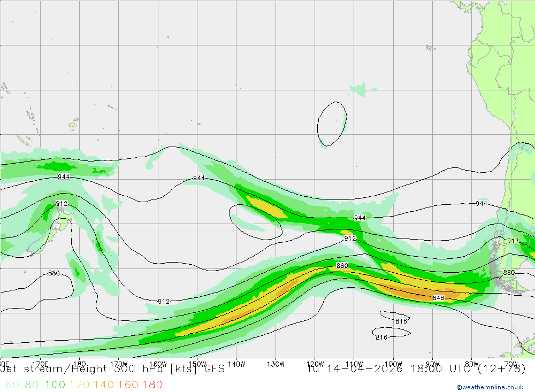Viewport: 535px width, 392px height.
Task: Click the 944 contour label off the Chilean coast
Action: [x=481, y=204]
